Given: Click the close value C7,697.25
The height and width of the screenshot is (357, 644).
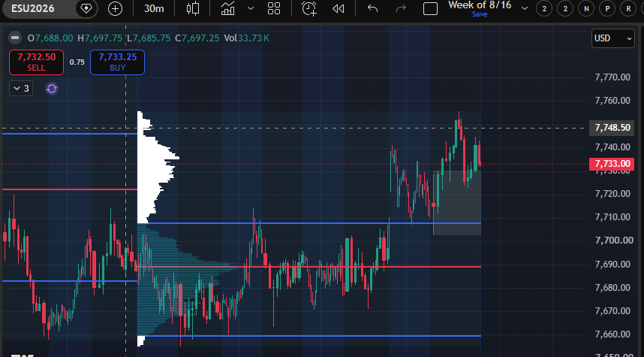Looking at the screenshot, I should click(x=197, y=38).
